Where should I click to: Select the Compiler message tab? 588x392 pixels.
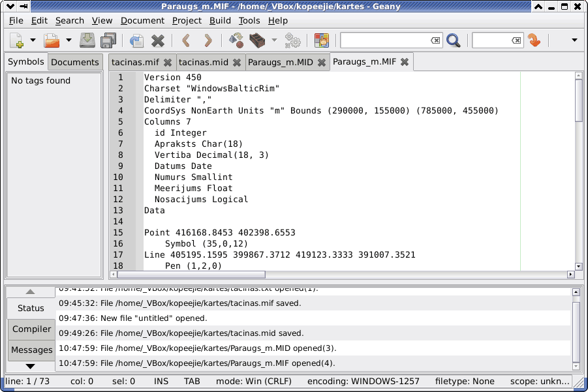[31, 329]
